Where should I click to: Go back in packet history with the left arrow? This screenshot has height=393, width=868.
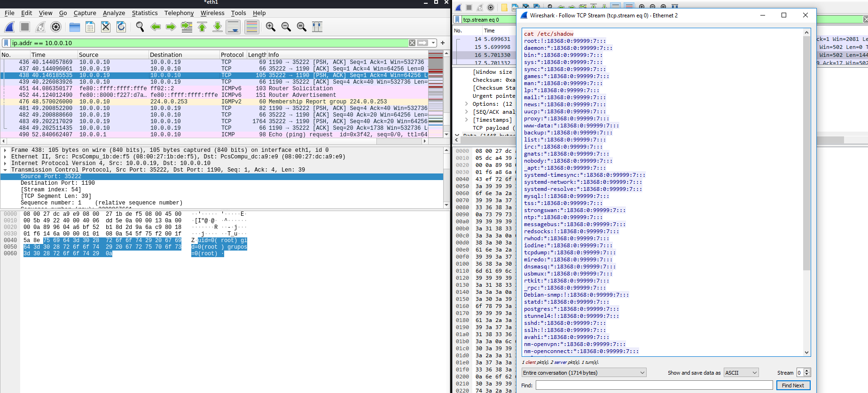(x=156, y=27)
